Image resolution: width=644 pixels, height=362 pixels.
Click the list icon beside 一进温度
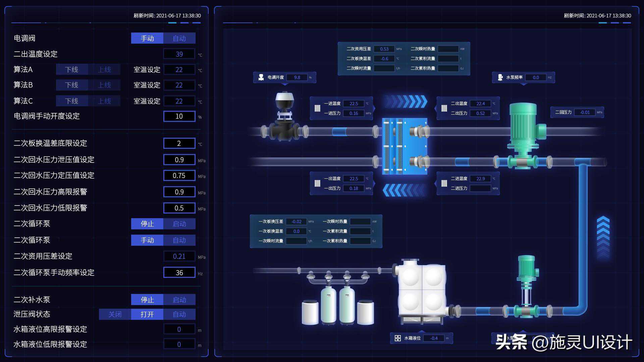pyautogui.click(x=317, y=108)
